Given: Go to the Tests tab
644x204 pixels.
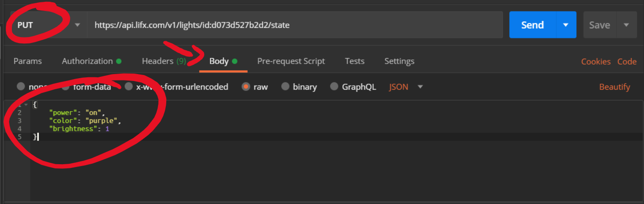Looking at the screenshot, I should pos(355,61).
